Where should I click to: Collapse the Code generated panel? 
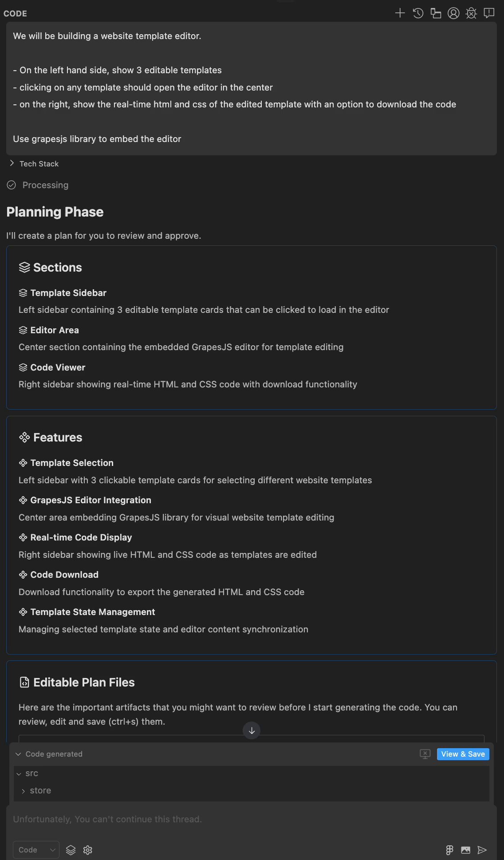click(x=18, y=754)
